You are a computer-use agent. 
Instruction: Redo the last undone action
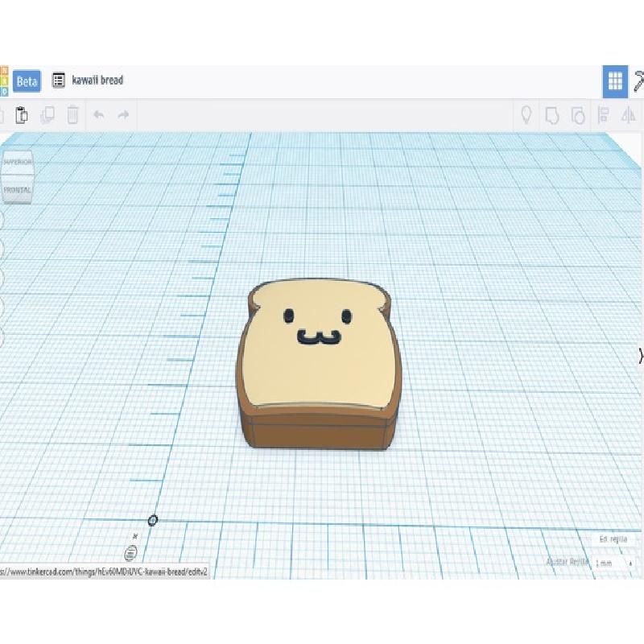pyautogui.click(x=123, y=114)
